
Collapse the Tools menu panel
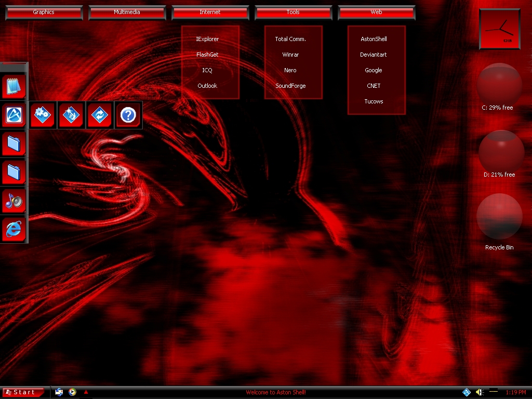(293, 12)
